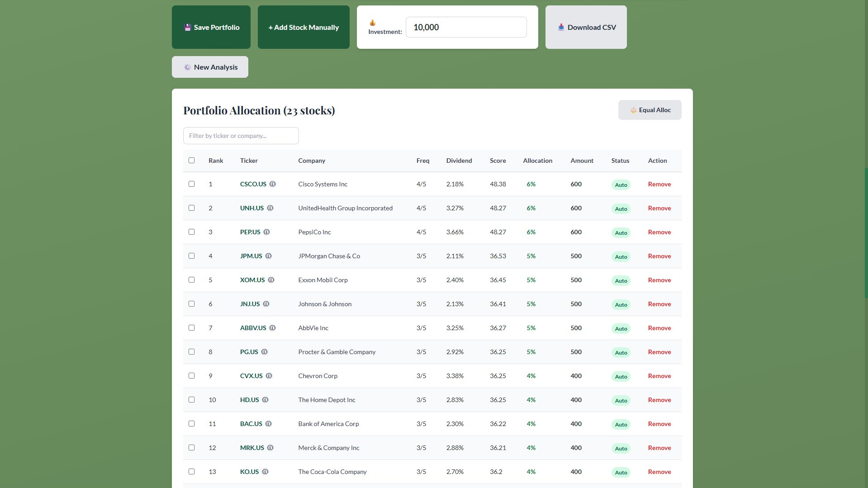Select the download icon on Download CSV

[x=561, y=27]
